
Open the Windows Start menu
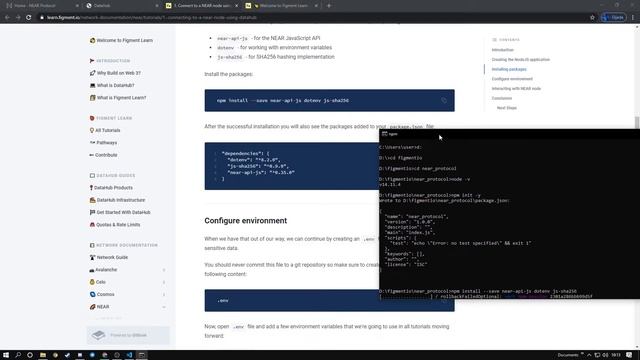point(6,355)
